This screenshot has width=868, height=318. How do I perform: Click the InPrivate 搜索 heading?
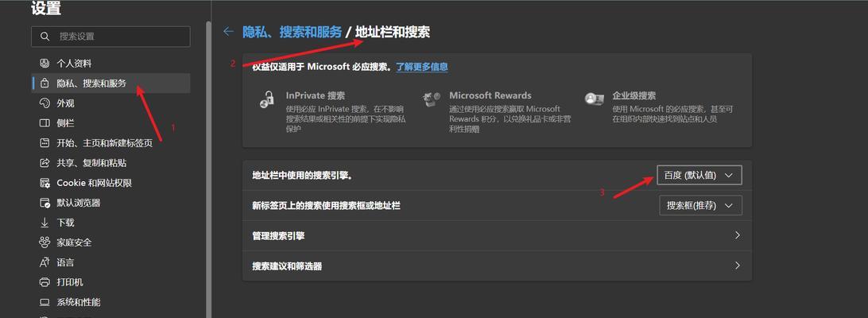(x=316, y=95)
